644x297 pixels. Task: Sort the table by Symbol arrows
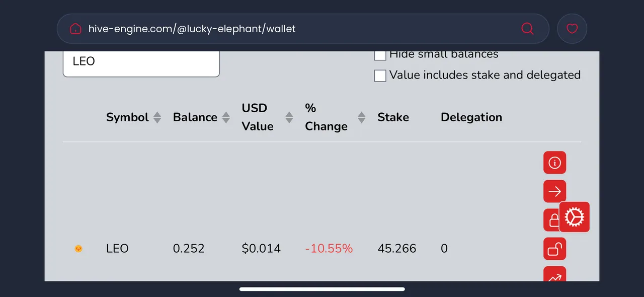[157, 117]
